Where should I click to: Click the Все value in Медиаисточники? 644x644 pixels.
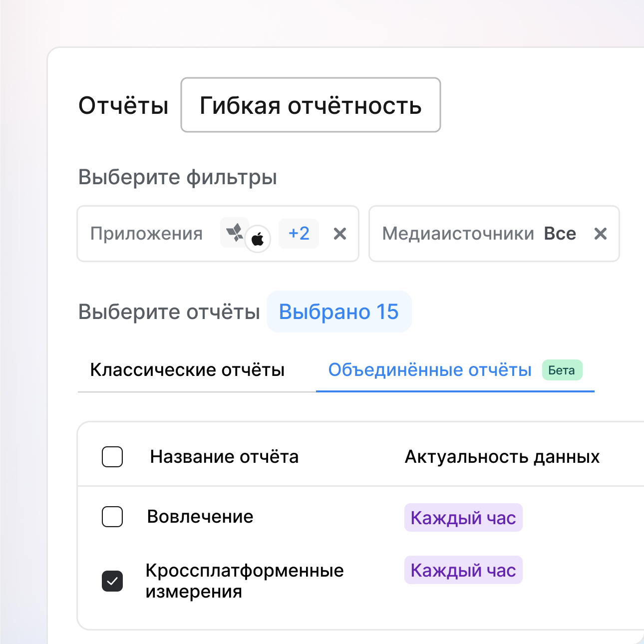coord(560,234)
